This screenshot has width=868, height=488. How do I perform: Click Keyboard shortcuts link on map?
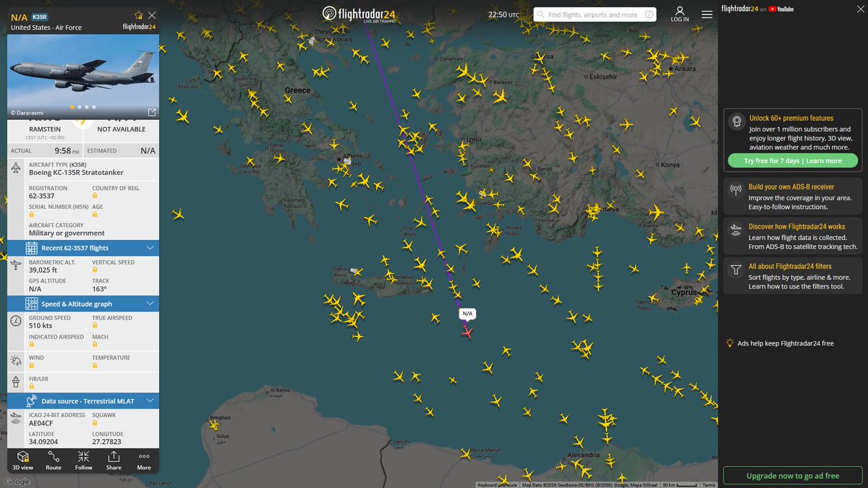click(x=498, y=485)
